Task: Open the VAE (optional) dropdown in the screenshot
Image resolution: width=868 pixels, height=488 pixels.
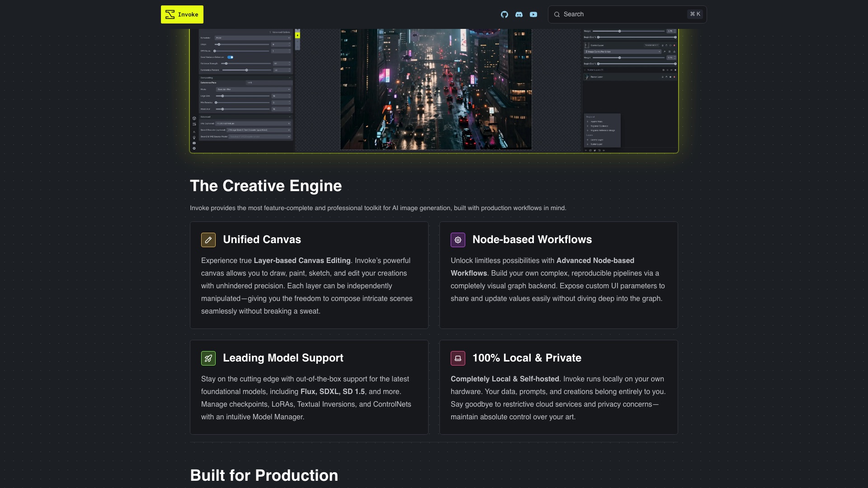Action: [253, 123]
